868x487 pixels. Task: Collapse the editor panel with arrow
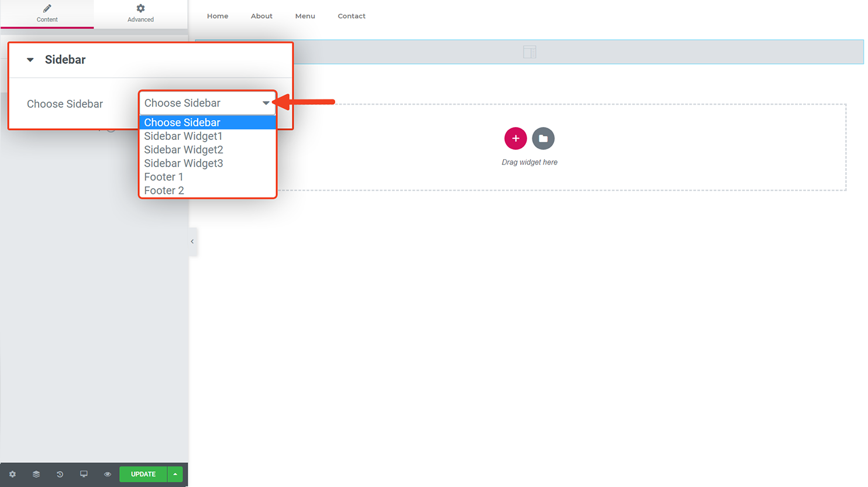(192, 241)
